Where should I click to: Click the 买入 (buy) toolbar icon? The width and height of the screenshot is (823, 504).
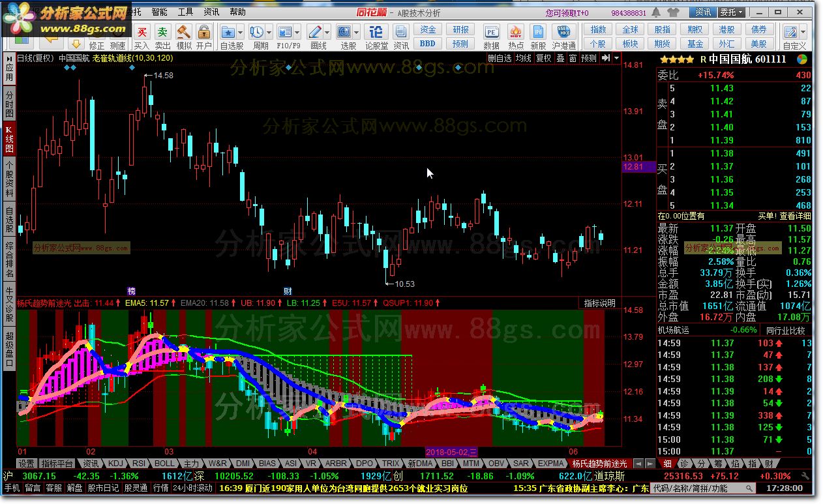[x=142, y=32]
